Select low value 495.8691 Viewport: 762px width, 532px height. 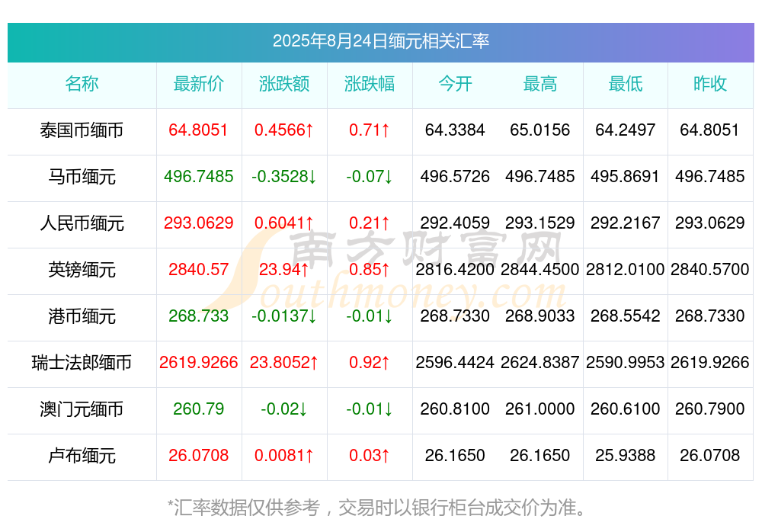tap(626, 176)
